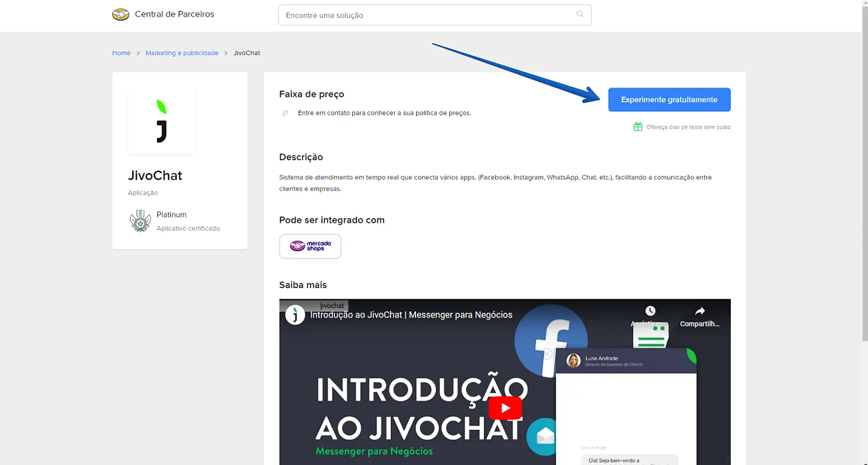868x465 pixels.
Task: Click the JivoChat breadcrumb text
Action: pyautogui.click(x=247, y=53)
